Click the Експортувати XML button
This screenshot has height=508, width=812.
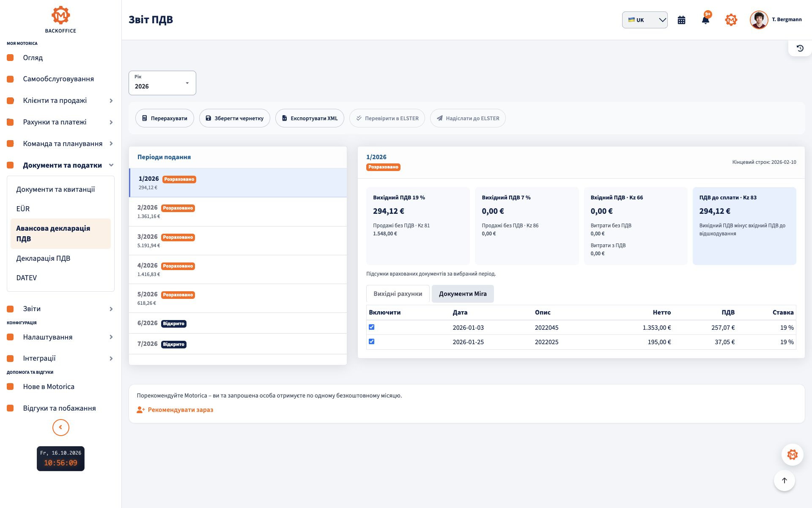[x=310, y=119]
